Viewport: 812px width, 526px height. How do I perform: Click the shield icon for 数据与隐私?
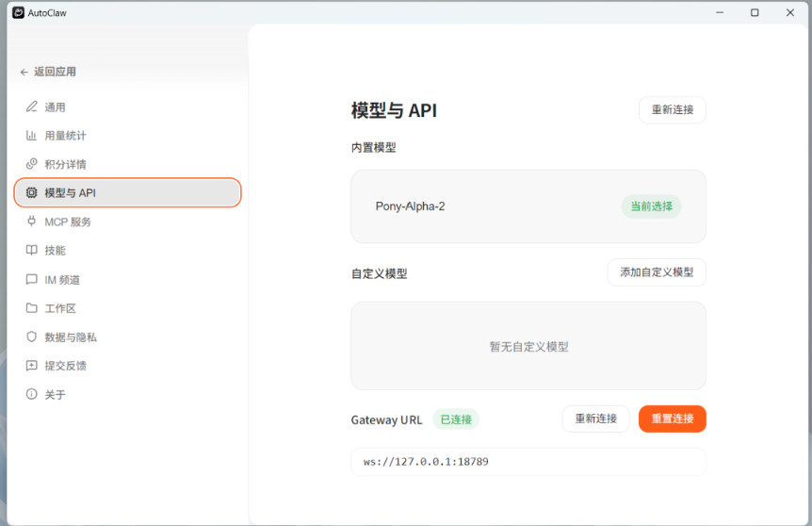click(32, 337)
